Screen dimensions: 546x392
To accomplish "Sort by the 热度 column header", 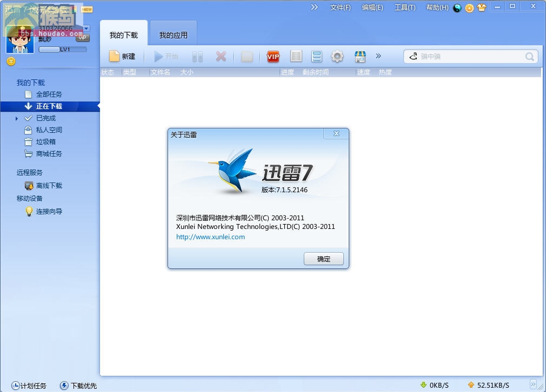I will (x=385, y=72).
